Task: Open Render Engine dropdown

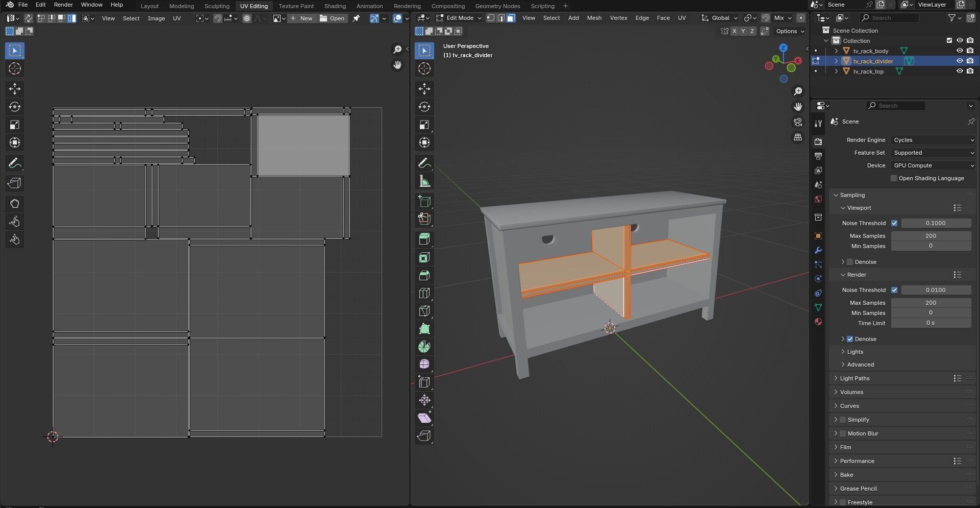Action: 933,140
